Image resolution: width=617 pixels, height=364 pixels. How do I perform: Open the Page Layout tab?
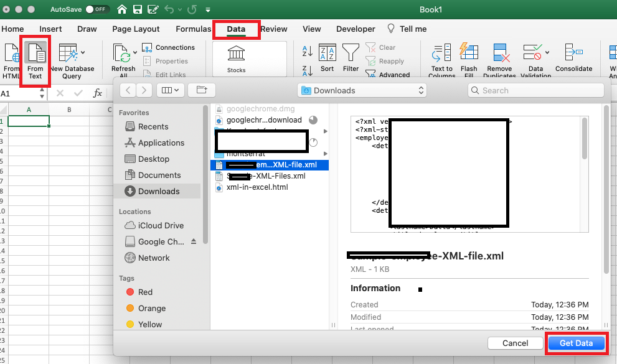click(136, 29)
